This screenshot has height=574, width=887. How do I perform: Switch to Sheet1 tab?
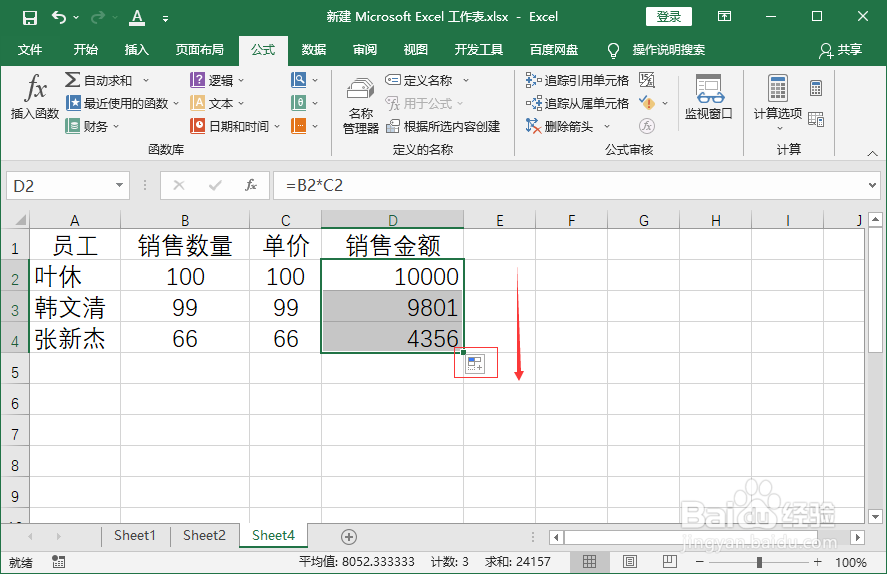point(135,536)
